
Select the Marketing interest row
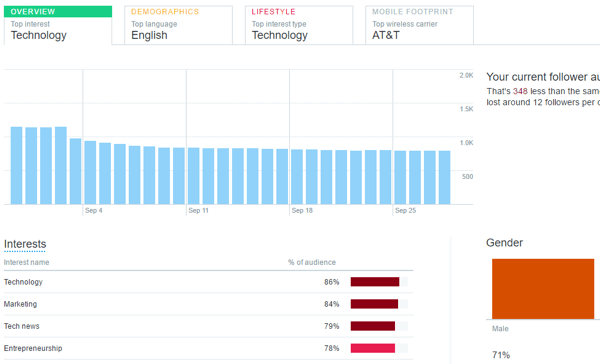[x=209, y=304]
